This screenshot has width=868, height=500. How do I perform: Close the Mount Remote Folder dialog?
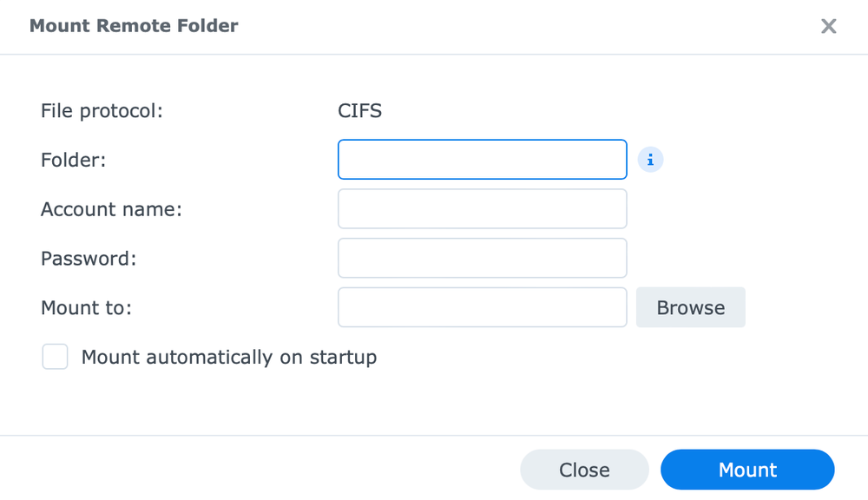pyautogui.click(x=828, y=26)
